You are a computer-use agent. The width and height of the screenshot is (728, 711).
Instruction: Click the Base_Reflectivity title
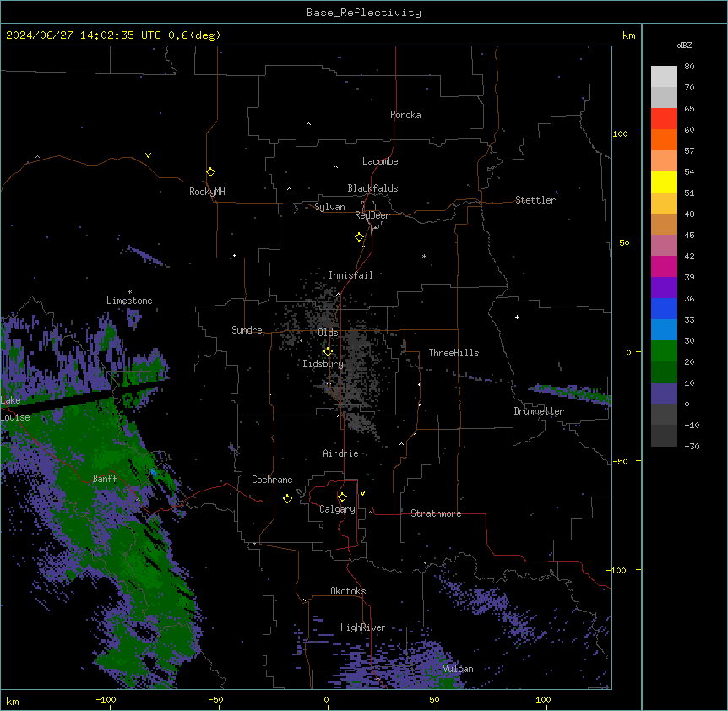click(x=364, y=13)
